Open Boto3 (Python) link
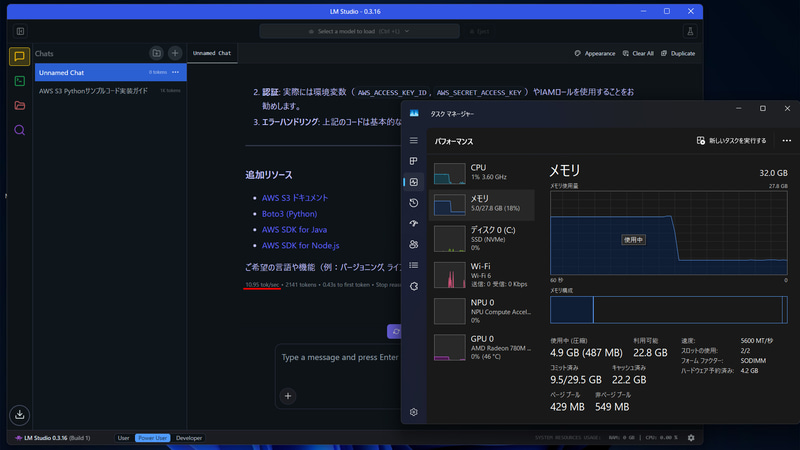 pyautogui.click(x=289, y=214)
